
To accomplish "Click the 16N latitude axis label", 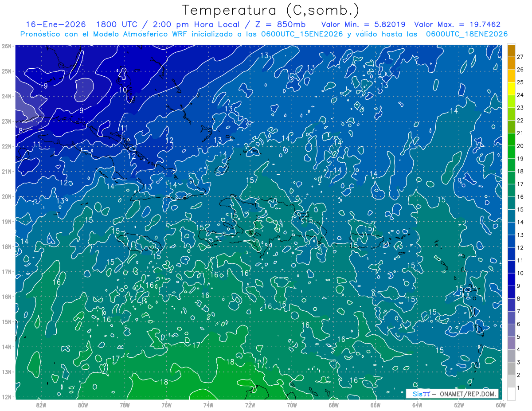I will (x=6, y=297).
